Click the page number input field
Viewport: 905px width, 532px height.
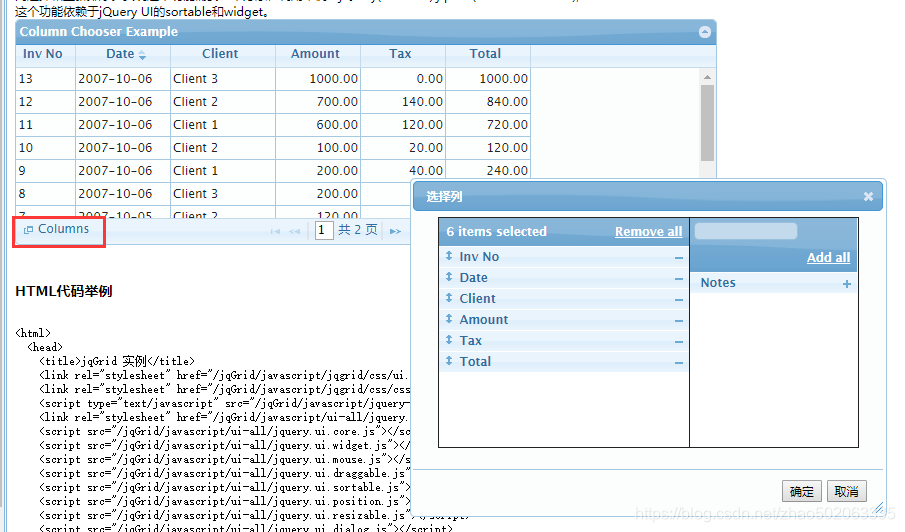pyautogui.click(x=324, y=231)
